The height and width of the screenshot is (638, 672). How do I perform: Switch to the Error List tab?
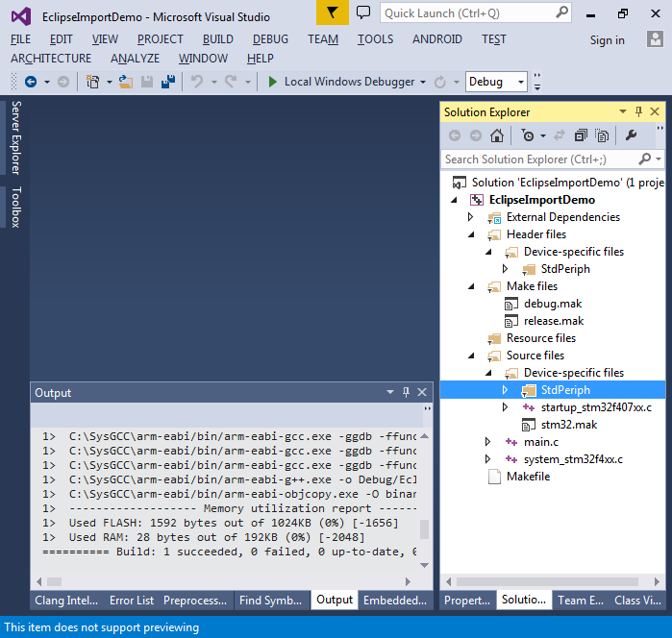coord(132,601)
